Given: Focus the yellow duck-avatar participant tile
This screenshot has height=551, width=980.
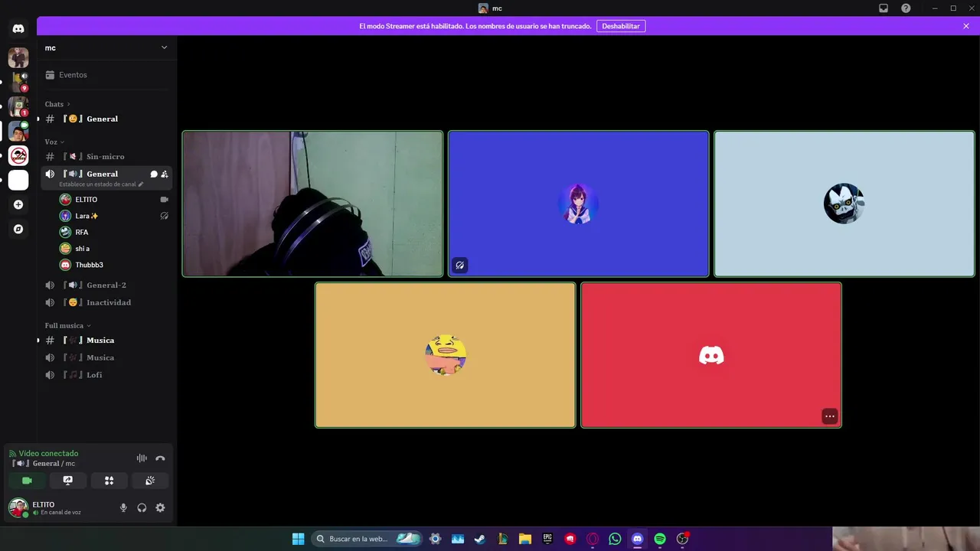Looking at the screenshot, I should [x=445, y=355].
